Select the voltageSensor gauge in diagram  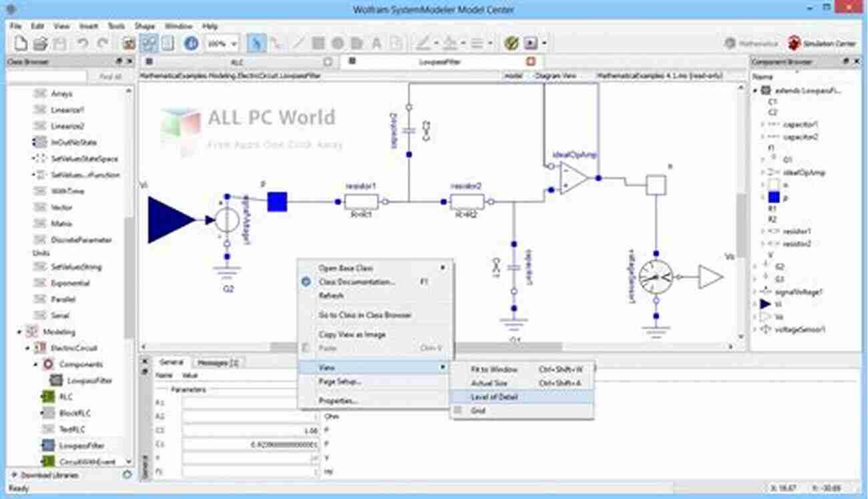pos(656,277)
